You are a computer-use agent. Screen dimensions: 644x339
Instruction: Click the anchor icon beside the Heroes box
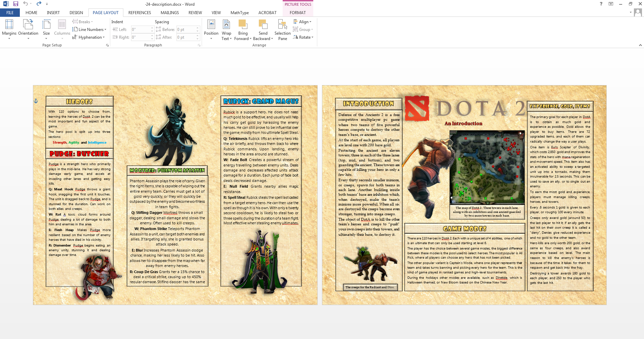click(x=36, y=101)
